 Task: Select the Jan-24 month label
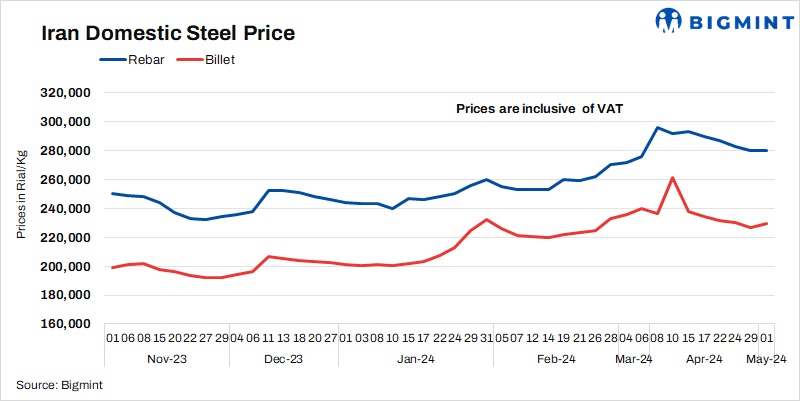tap(413, 359)
